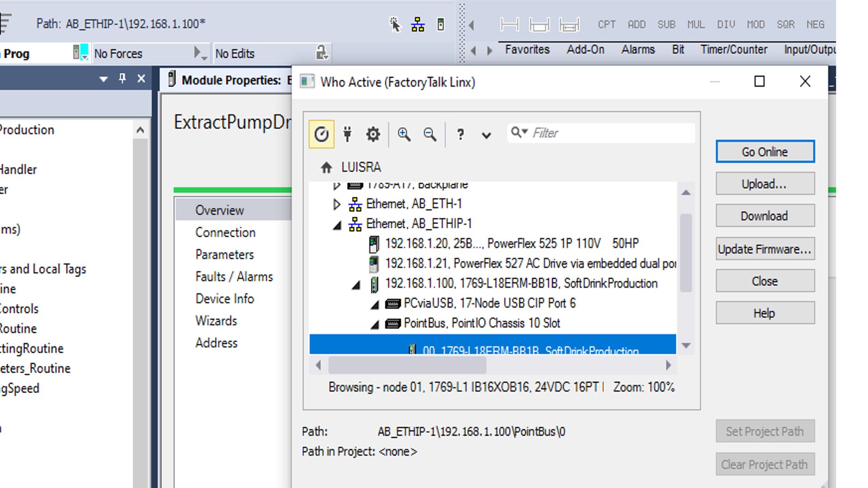Open the Parameters page in Module Properties
This screenshot has width=868, height=488.
[x=224, y=254]
